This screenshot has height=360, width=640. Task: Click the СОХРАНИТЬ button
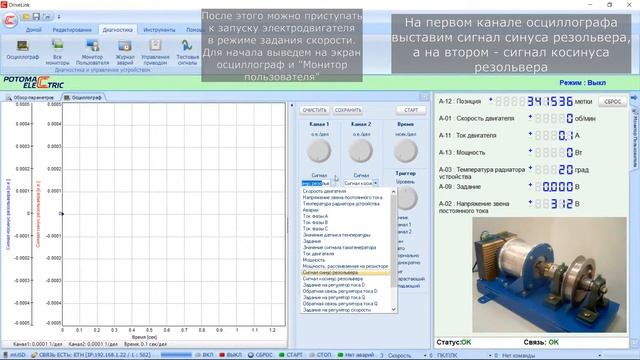[348, 110]
